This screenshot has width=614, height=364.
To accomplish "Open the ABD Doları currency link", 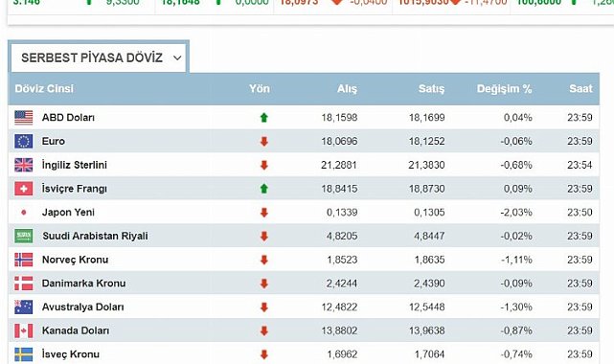I will pos(68,118).
